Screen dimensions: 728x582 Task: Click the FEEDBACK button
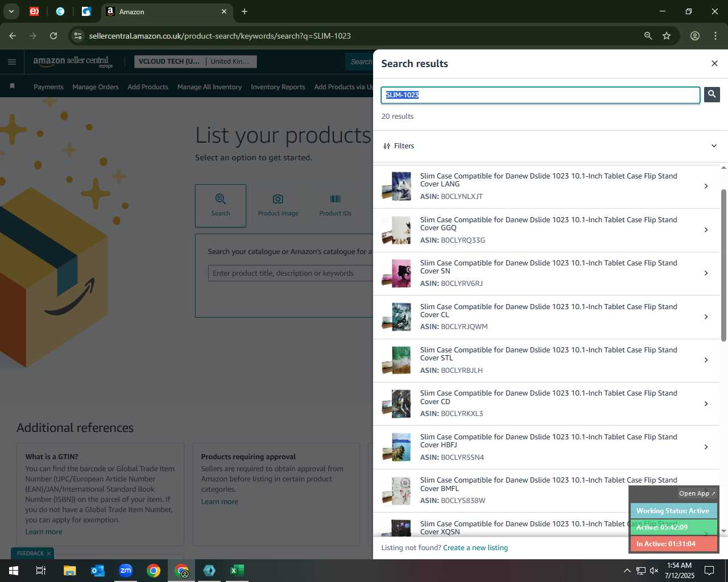click(x=30, y=554)
